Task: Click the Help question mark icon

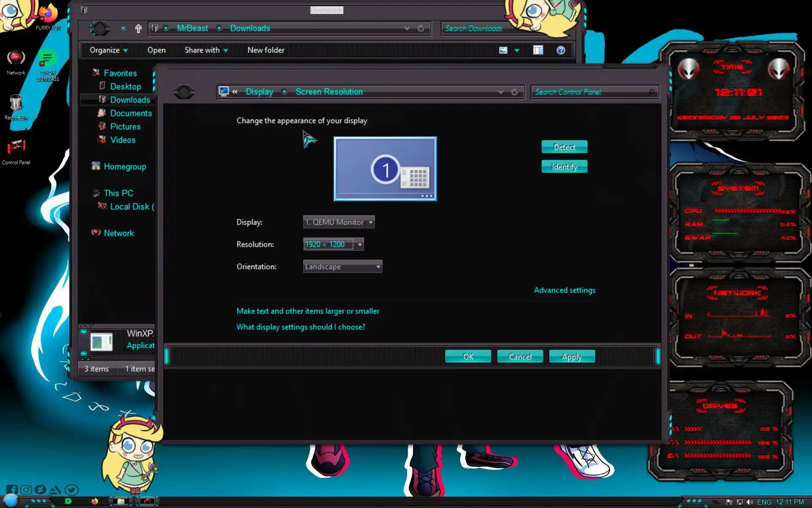Action: coord(561,50)
